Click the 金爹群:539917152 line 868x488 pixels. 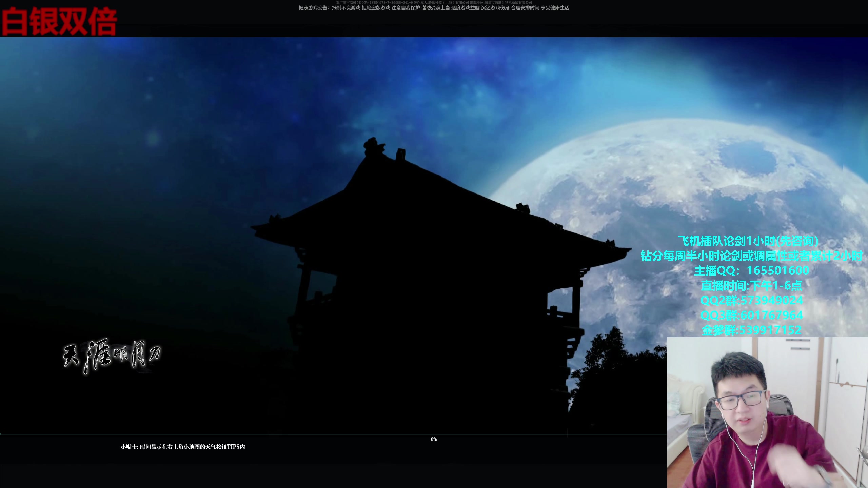click(x=751, y=330)
